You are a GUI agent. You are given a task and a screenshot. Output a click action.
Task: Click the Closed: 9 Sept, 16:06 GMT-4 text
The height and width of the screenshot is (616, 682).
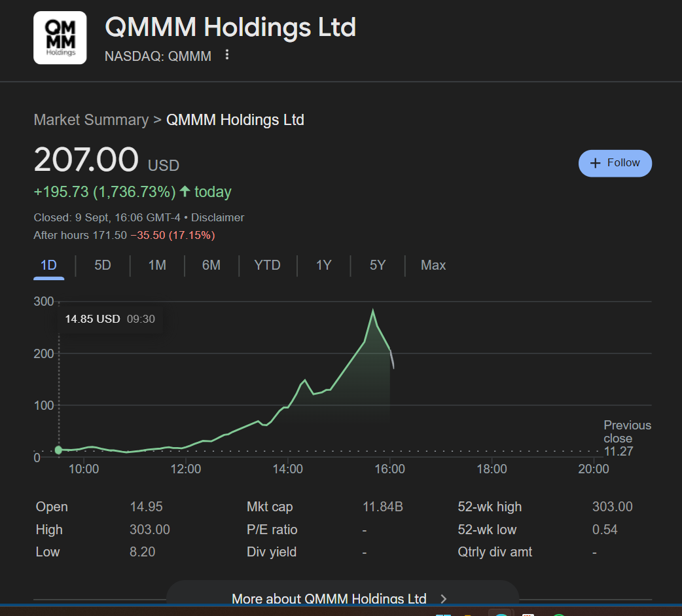pyautogui.click(x=107, y=217)
